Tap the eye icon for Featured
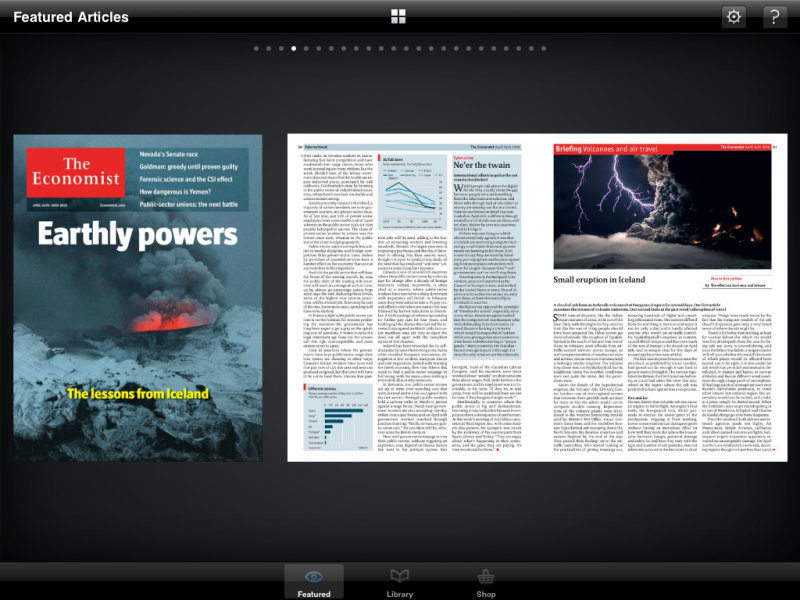The image size is (800, 600). pos(314,576)
